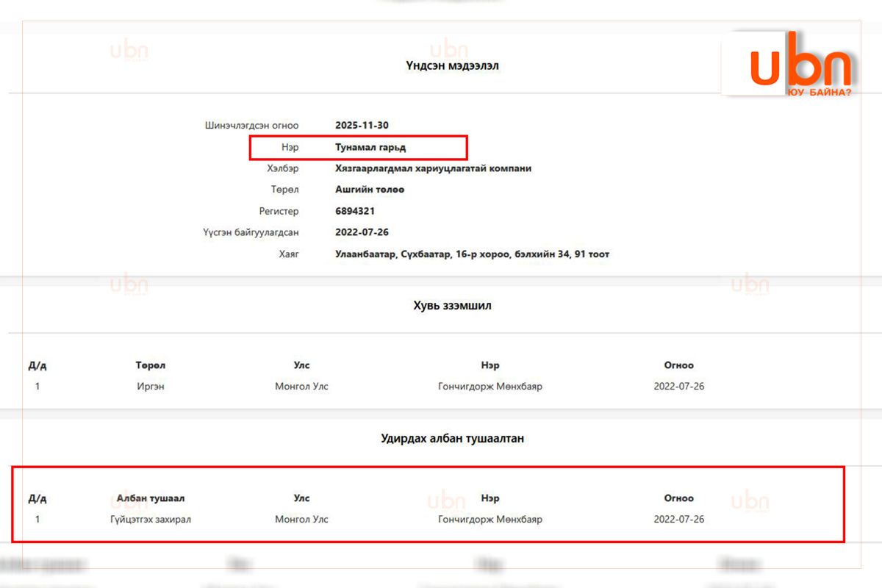882x588 pixels.
Task: Select the Ашгийн төлөө type value
Action: coord(370,190)
